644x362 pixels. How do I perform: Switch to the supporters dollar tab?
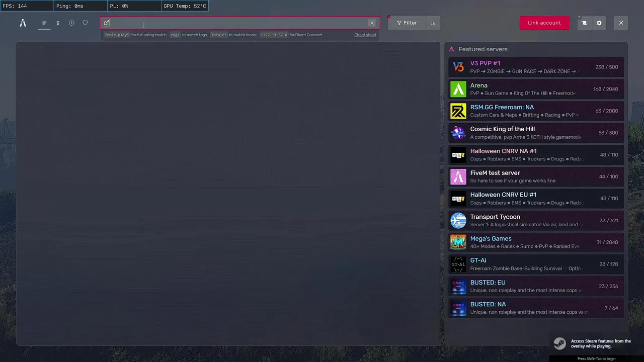(x=58, y=23)
